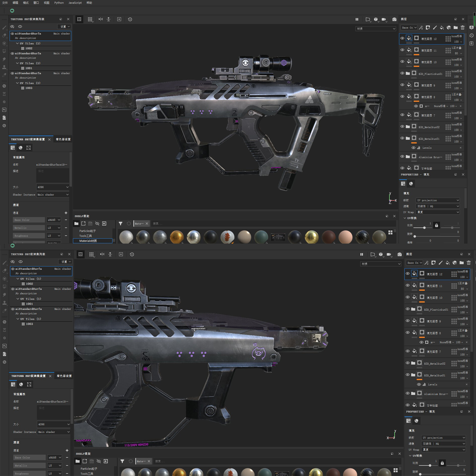The image size is (476, 476).
Task: Hide B3D_MetalGun02 folder in upper layers panel
Action: click(402, 126)
